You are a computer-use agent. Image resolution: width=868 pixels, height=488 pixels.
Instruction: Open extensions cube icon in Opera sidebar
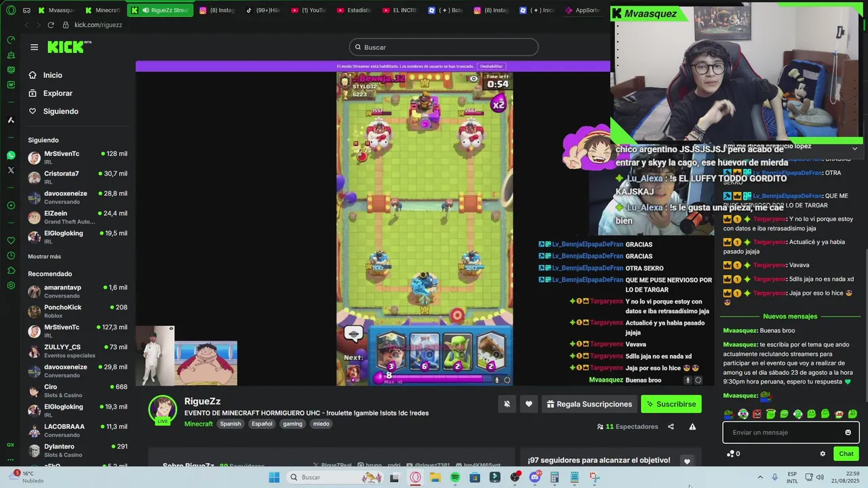pos(11,270)
